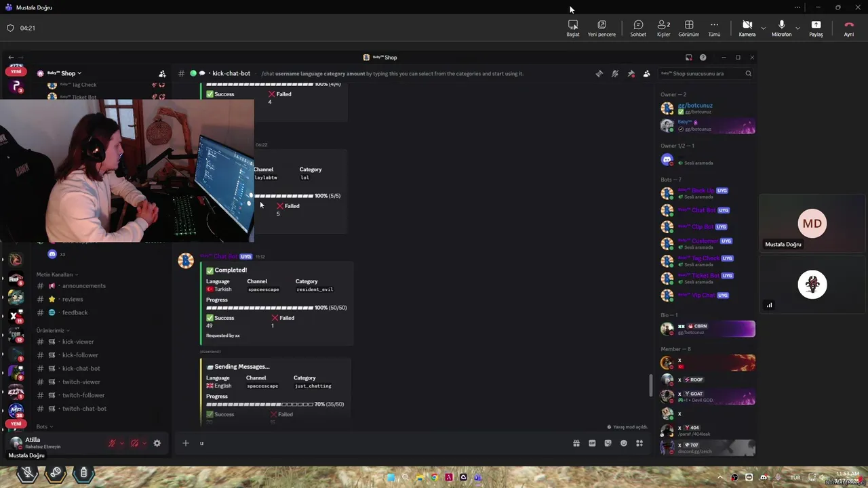868x488 pixels.
Task: Open Chrome from the taskbar
Action: [x=435, y=477]
